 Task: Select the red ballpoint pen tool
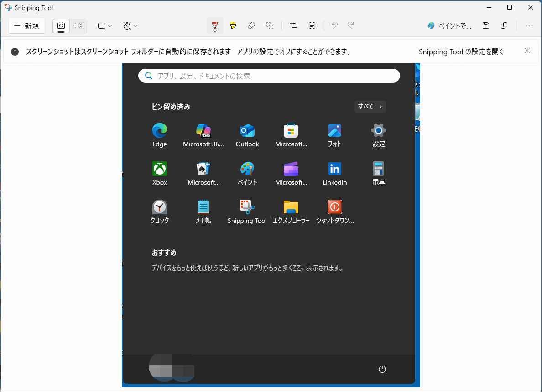pyautogui.click(x=215, y=26)
